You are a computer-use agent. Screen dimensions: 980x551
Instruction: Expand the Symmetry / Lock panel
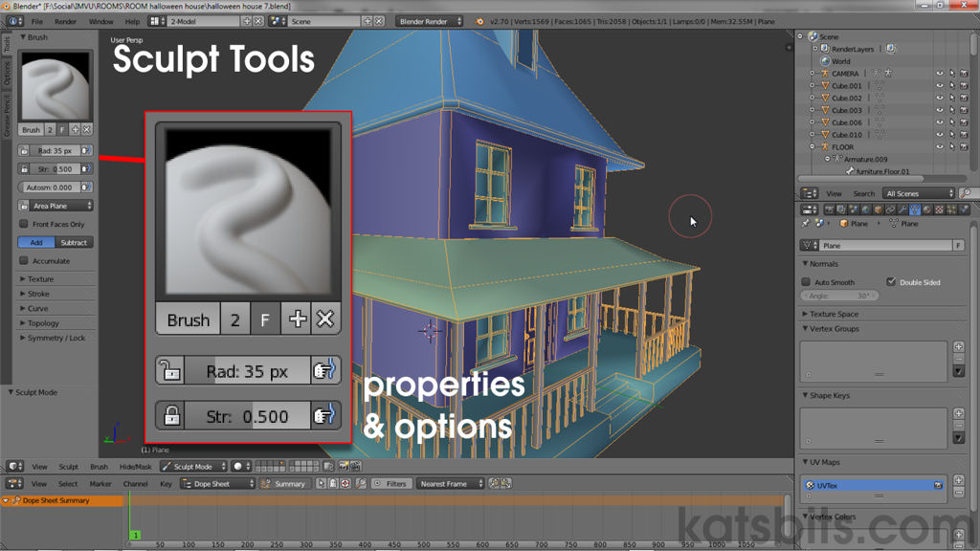click(x=56, y=338)
